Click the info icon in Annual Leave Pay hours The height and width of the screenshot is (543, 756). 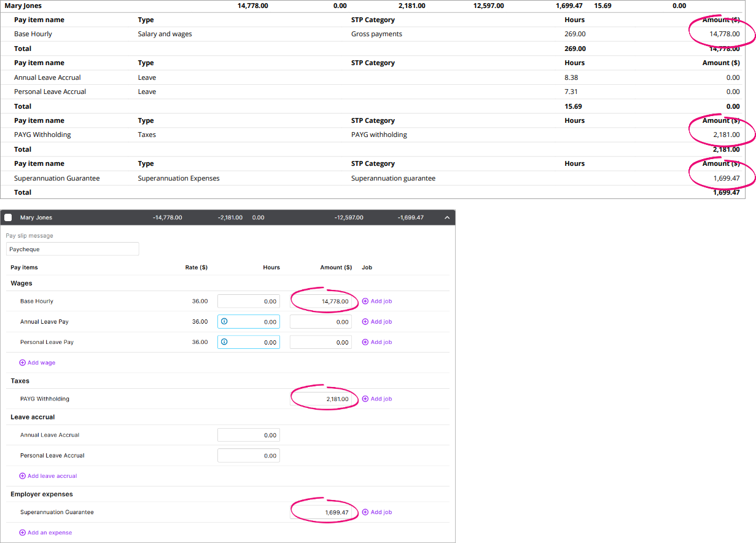(224, 321)
